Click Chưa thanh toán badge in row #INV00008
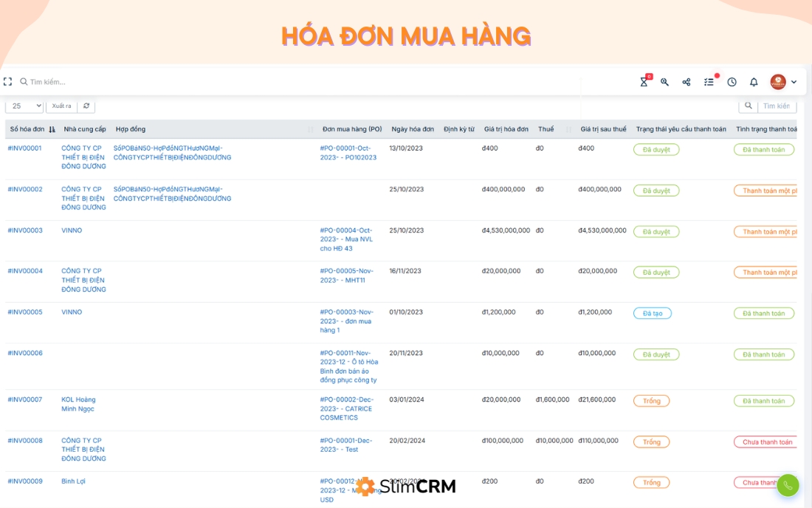The height and width of the screenshot is (508, 812). (765, 442)
